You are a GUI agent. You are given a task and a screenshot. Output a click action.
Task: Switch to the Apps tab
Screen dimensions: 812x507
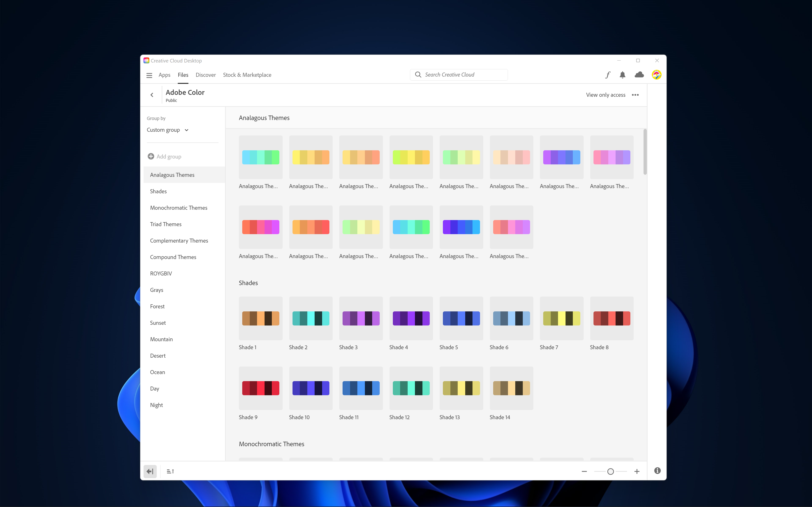(x=164, y=75)
